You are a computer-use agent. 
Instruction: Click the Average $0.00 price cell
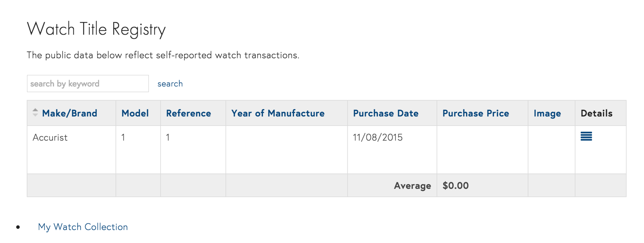[x=482, y=185]
